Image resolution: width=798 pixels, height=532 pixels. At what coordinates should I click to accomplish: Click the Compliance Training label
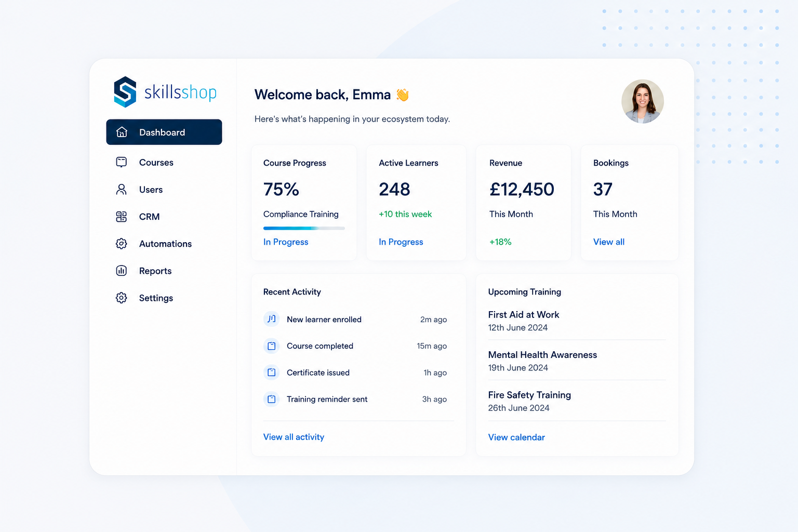click(x=301, y=214)
